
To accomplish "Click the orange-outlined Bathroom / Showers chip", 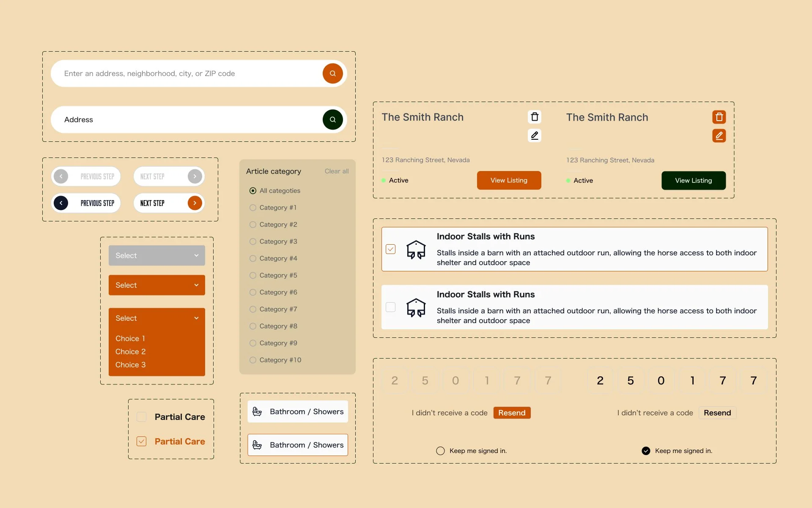I will [x=298, y=445].
